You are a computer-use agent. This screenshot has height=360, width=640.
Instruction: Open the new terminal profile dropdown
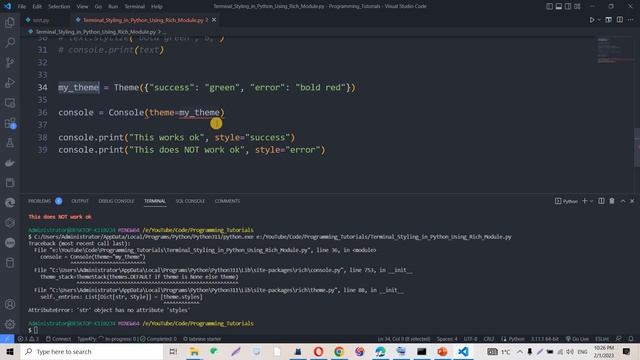point(591,201)
